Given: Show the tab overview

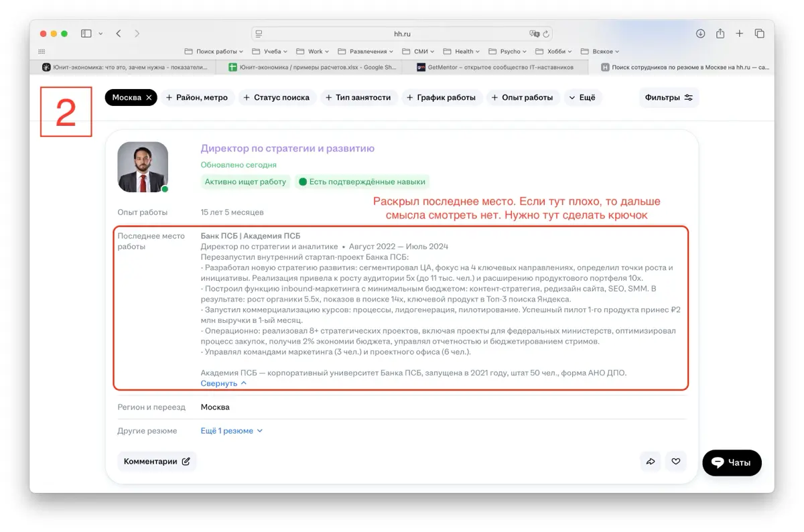Looking at the screenshot, I should coord(760,34).
